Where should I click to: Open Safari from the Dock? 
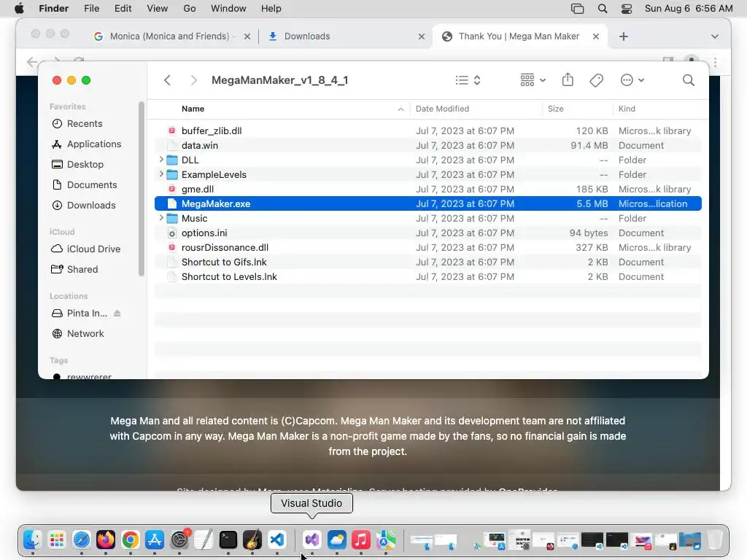pos(82,540)
